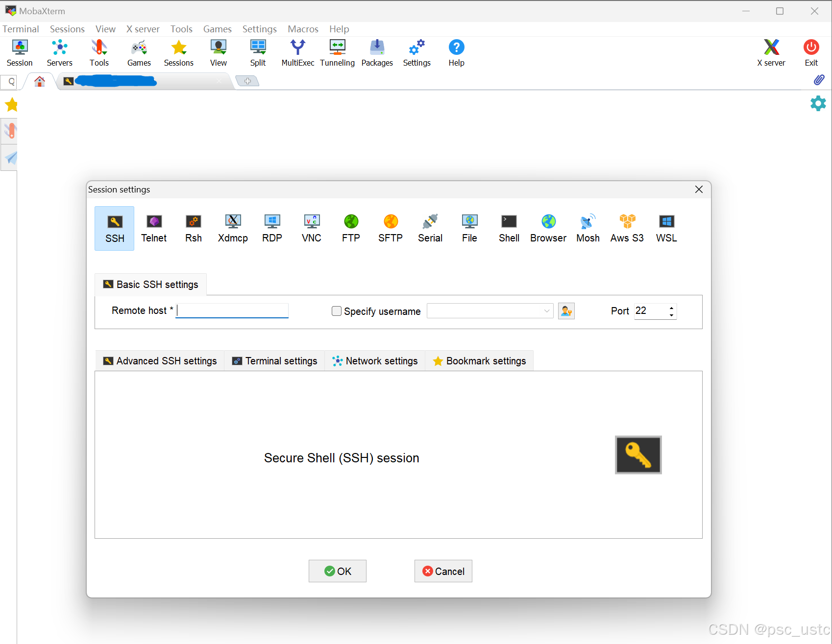Pick the Serial session type
Screen dimensions: 832x644
click(430, 228)
